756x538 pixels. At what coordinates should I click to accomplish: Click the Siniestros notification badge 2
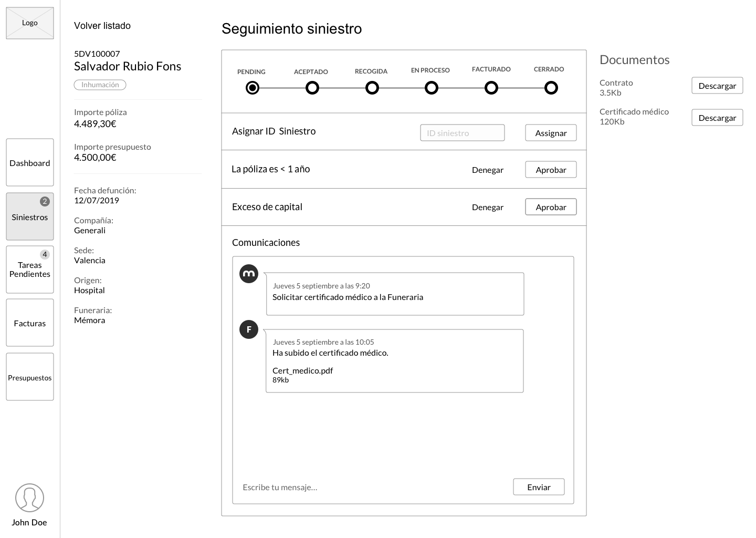45,201
